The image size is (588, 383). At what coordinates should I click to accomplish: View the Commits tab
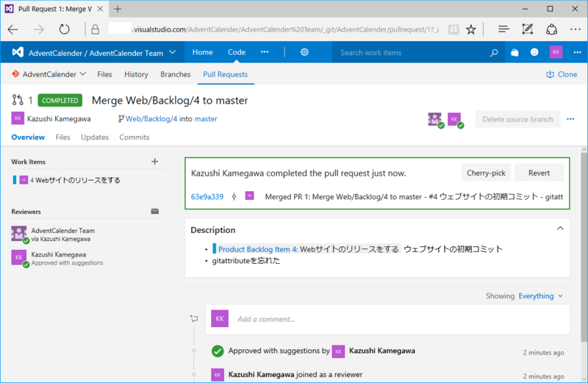coord(135,137)
